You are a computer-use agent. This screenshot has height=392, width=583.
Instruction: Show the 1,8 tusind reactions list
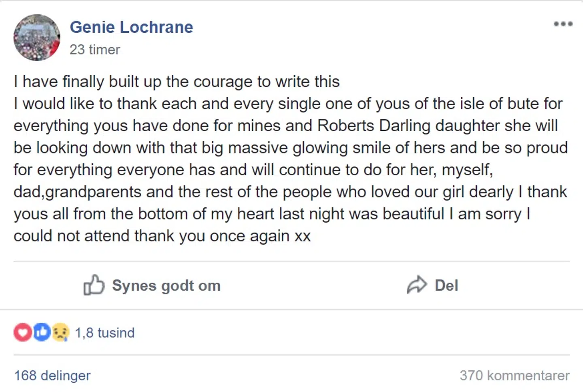click(x=104, y=332)
